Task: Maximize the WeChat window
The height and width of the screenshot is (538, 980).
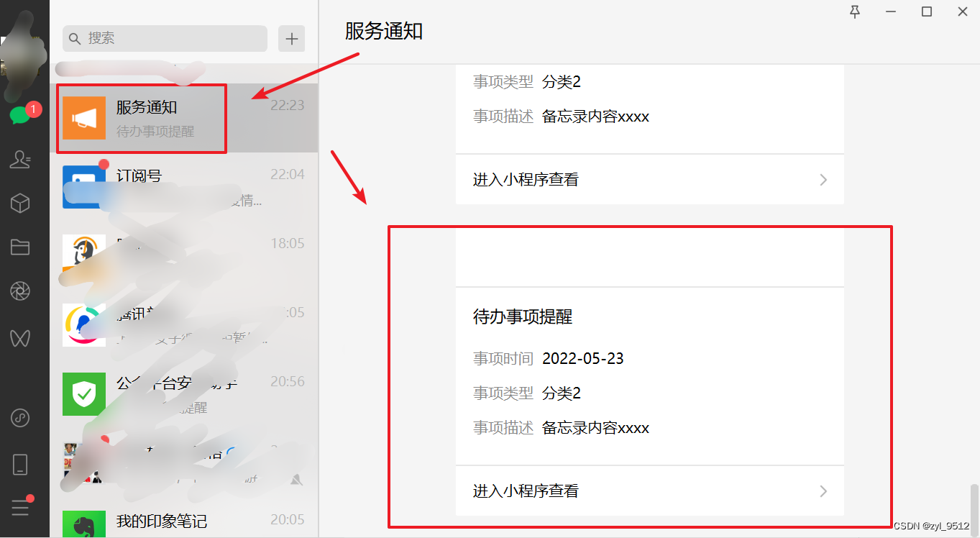Action: (927, 12)
